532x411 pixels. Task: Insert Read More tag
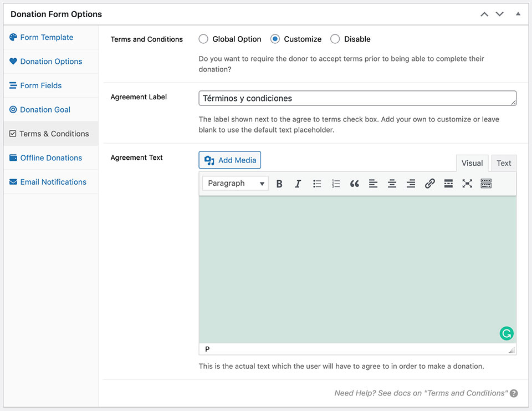click(448, 184)
